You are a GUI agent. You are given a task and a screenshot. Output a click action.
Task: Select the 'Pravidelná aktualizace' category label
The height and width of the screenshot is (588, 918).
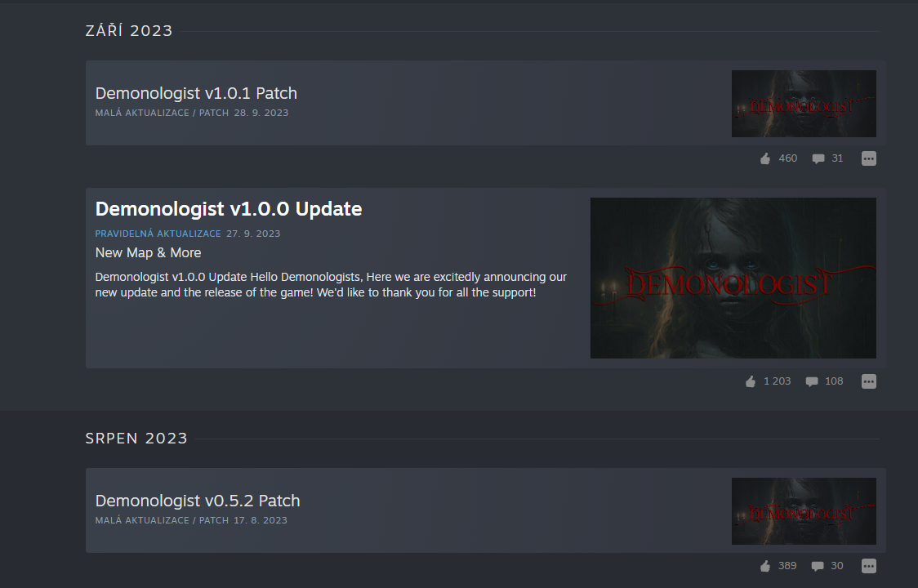click(x=158, y=234)
